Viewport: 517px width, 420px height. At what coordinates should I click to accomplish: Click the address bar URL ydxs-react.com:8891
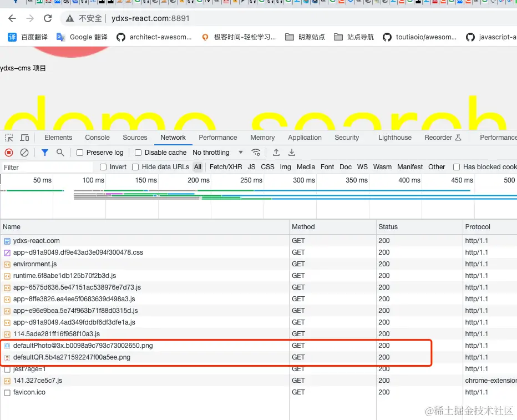150,18
